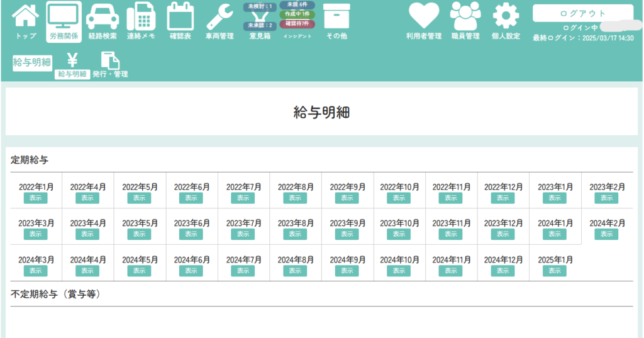
Task: Show payslip for 2025年1月
Action: pyautogui.click(x=554, y=271)
